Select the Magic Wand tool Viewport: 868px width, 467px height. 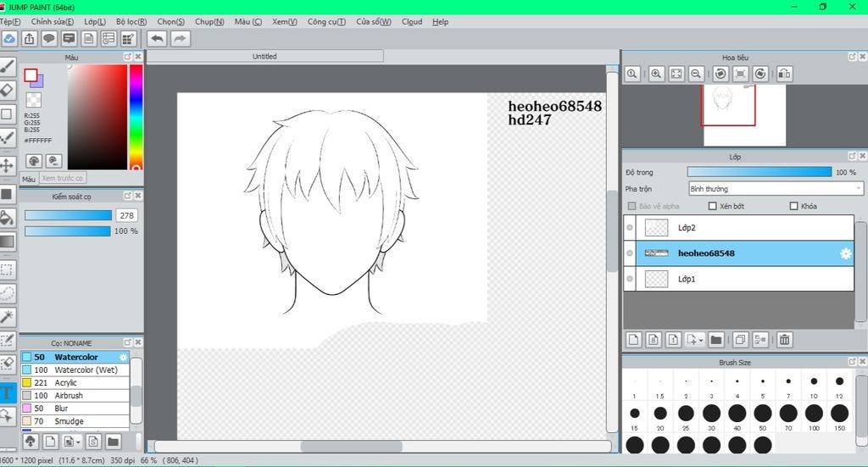pos(7,317)
